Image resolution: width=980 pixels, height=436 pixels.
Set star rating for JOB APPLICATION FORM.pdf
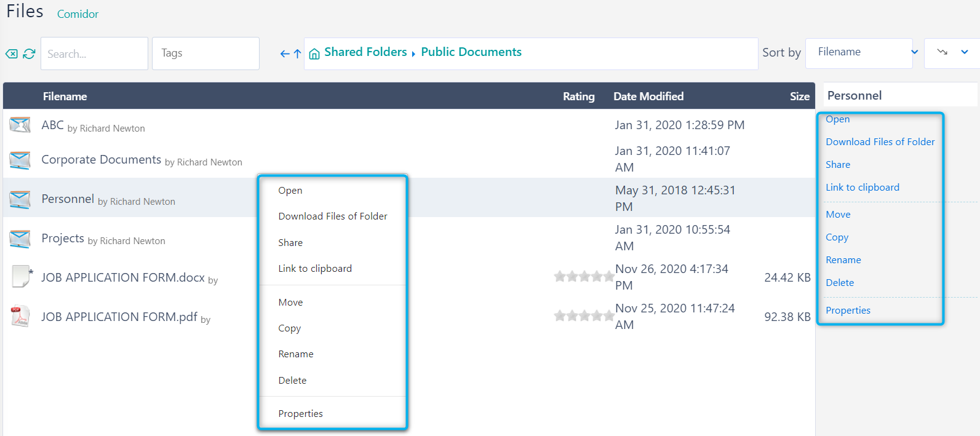[x=584, y=316]
